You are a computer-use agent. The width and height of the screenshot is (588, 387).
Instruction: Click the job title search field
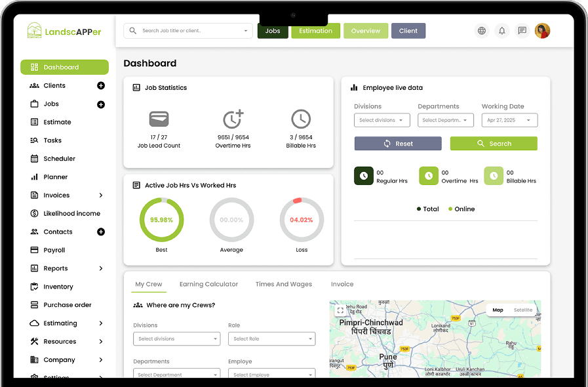(x=188, y=31)
